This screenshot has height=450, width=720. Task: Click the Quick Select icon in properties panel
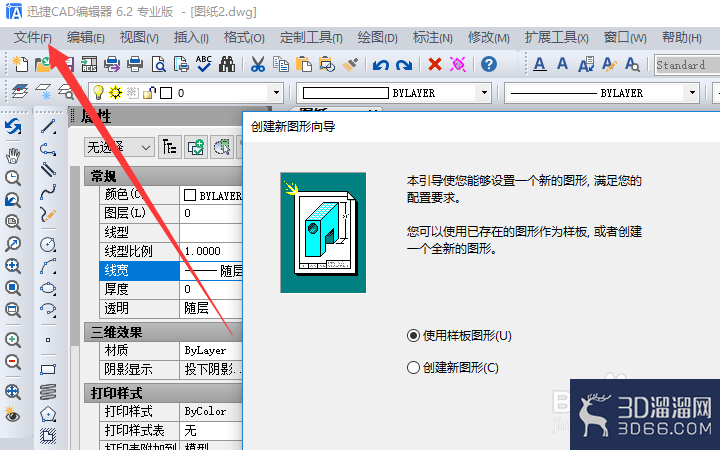tap(221, 147)
